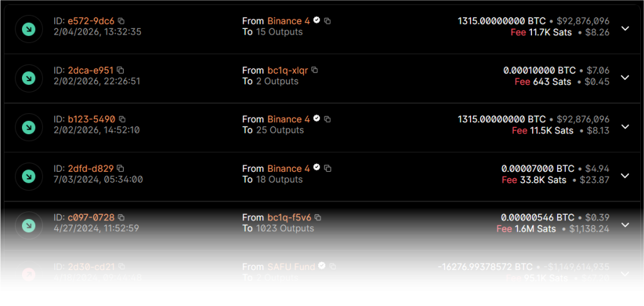
Task: Copy transaction ID 2dca-e951
Action: coord(120,70)
